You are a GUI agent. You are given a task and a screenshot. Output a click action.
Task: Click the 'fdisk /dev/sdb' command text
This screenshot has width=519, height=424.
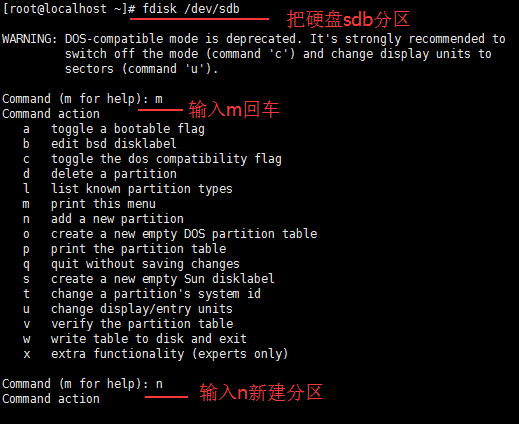191,9
